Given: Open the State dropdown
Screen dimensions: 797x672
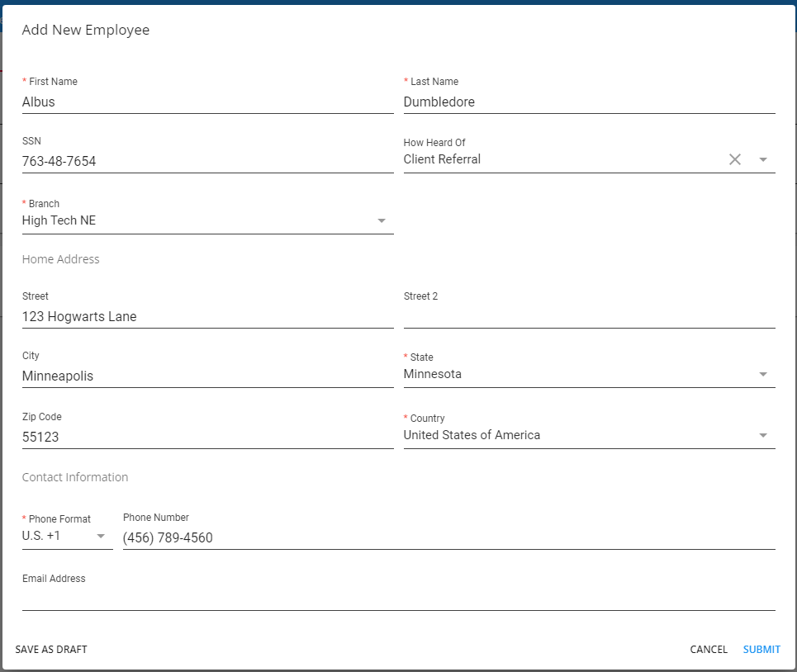Looking at the screenshot, I should click(588, 374).
